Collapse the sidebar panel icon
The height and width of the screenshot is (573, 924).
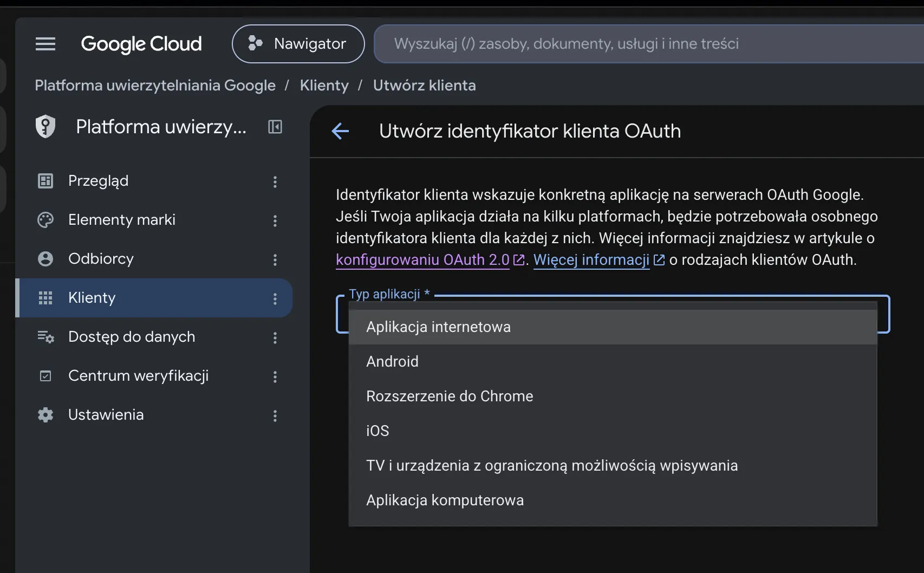[275, 127]
